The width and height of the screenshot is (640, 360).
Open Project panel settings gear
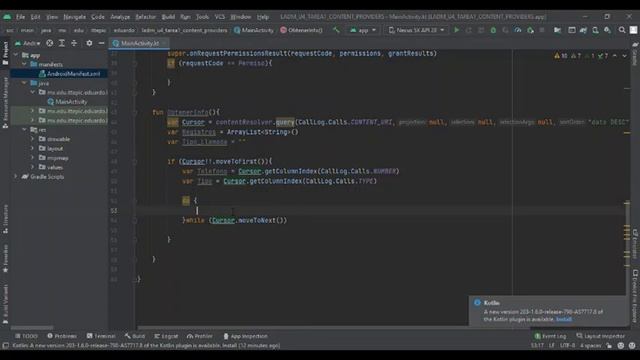[x=89, y=43]
